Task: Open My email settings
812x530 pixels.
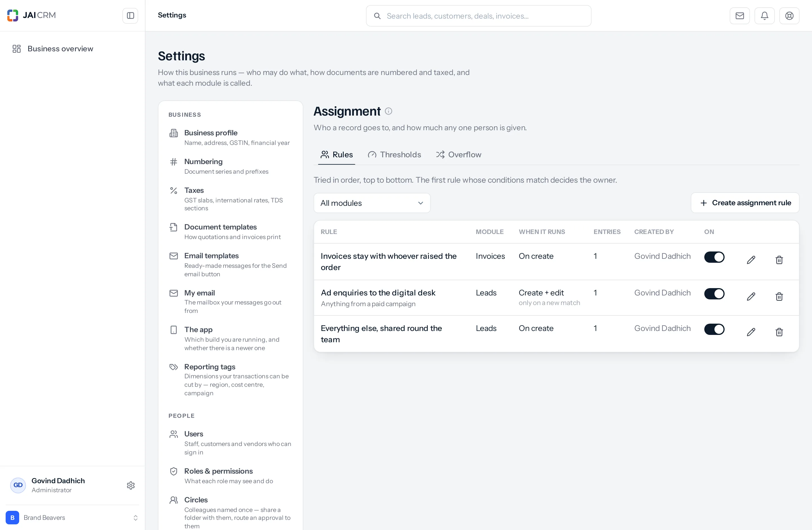Action: [x=231, y=301]
